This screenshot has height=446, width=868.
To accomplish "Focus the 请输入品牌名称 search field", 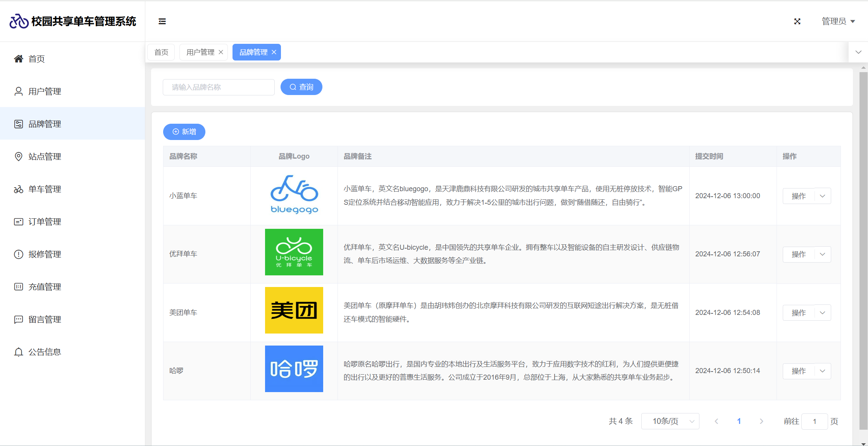I will click(x=219, y=87).
